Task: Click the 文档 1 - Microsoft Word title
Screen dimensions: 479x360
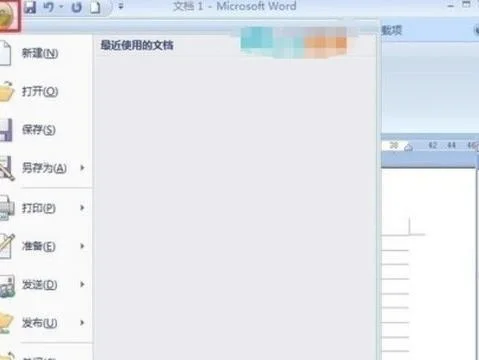Action: click(x=235, y=6)
